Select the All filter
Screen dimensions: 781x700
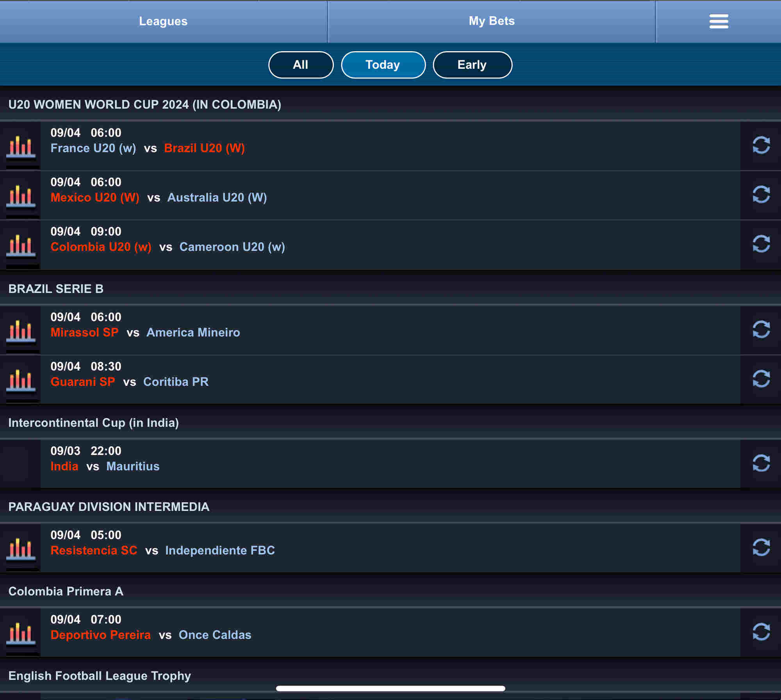[301, 65]
